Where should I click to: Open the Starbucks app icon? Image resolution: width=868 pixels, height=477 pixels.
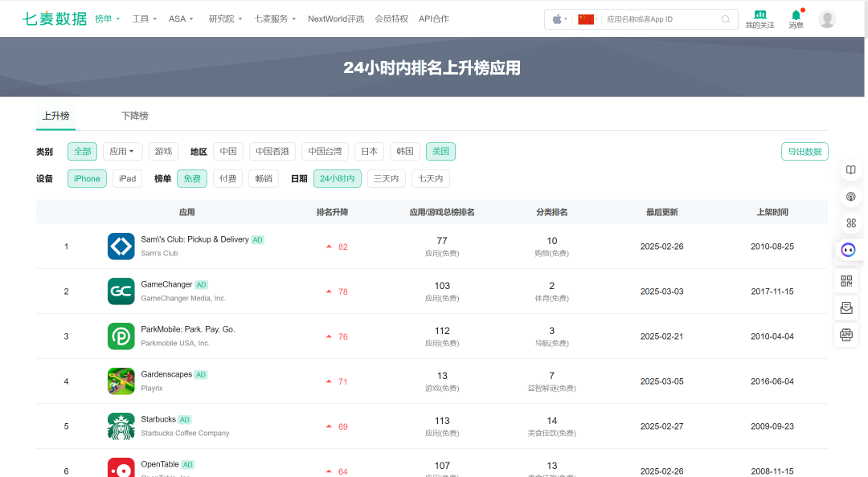tap(121, 426)
